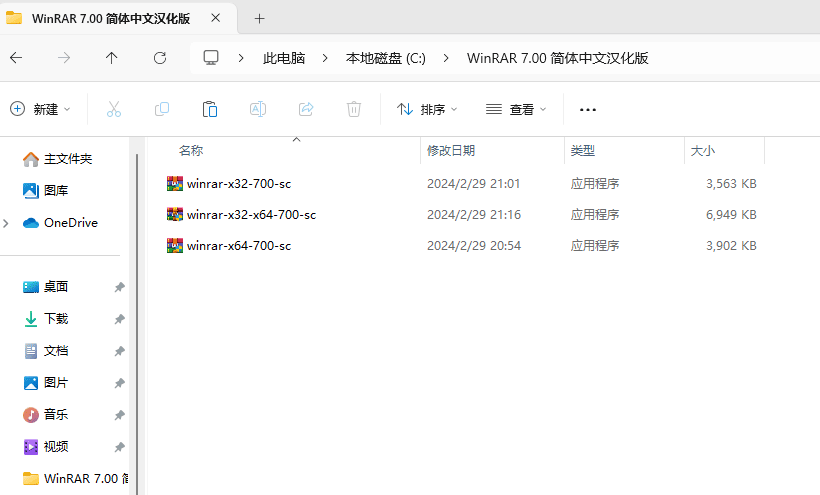The image size is (820, 495).
Task: Open WinRAR 7.00 folder in sidebar
Action: (75, 479)
